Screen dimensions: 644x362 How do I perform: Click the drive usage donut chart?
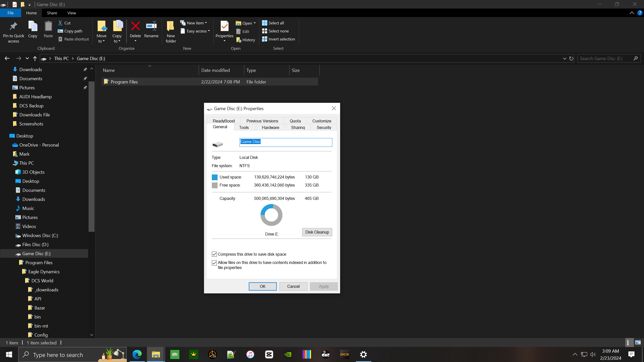click(x=271, y=215)
